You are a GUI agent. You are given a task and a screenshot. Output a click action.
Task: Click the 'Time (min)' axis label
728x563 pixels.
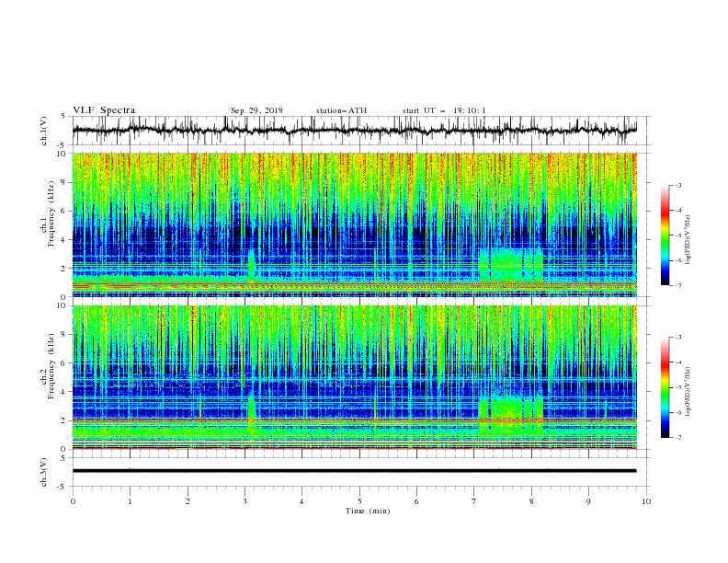[368, 511]
